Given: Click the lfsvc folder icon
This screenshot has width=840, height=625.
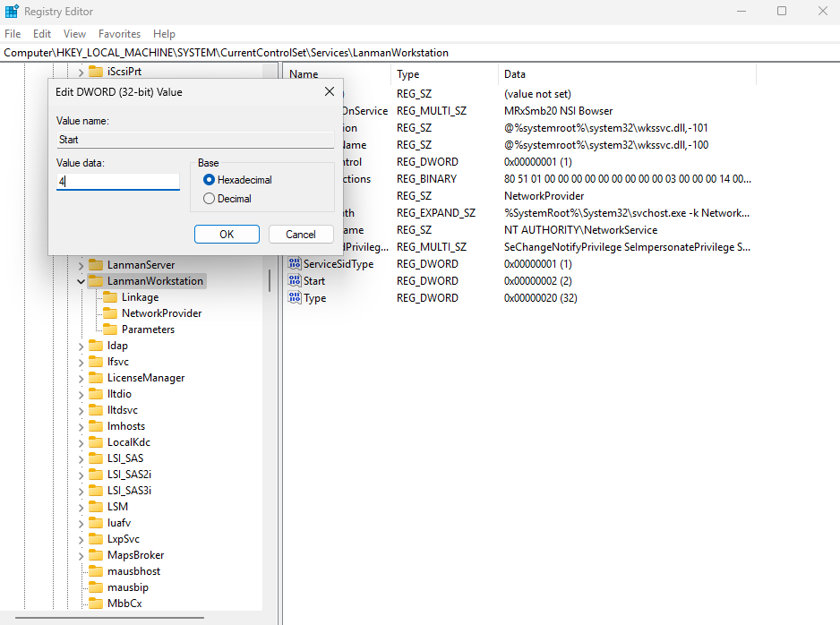Looking at the screenshot, I should click(96, 362).
